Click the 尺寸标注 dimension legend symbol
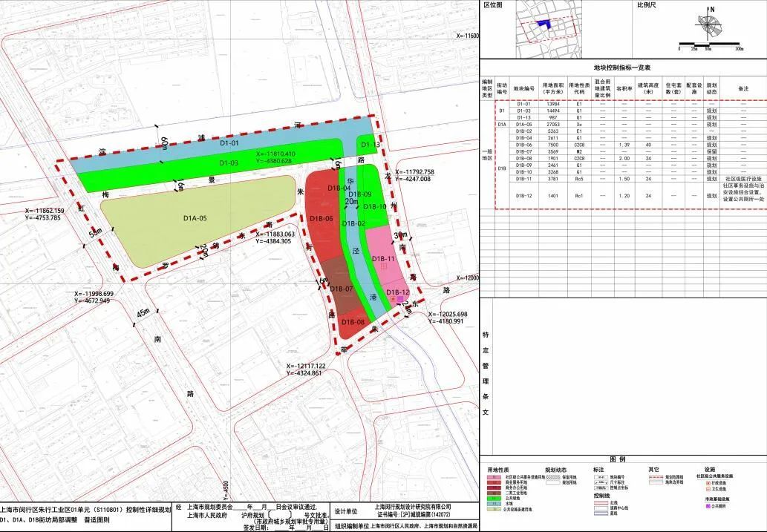Screen dimensions: 767x532 [601, 482]
